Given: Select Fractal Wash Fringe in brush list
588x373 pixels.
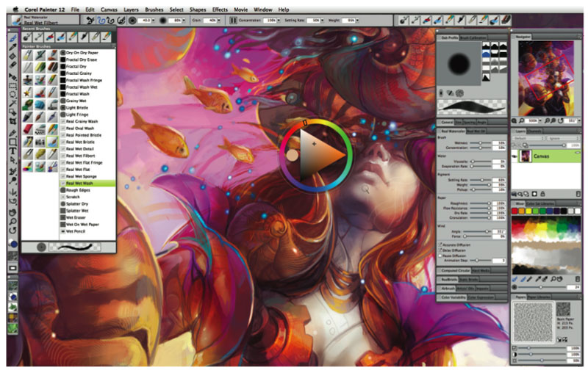Looking at the screenshot, I should tap(82, 79).
